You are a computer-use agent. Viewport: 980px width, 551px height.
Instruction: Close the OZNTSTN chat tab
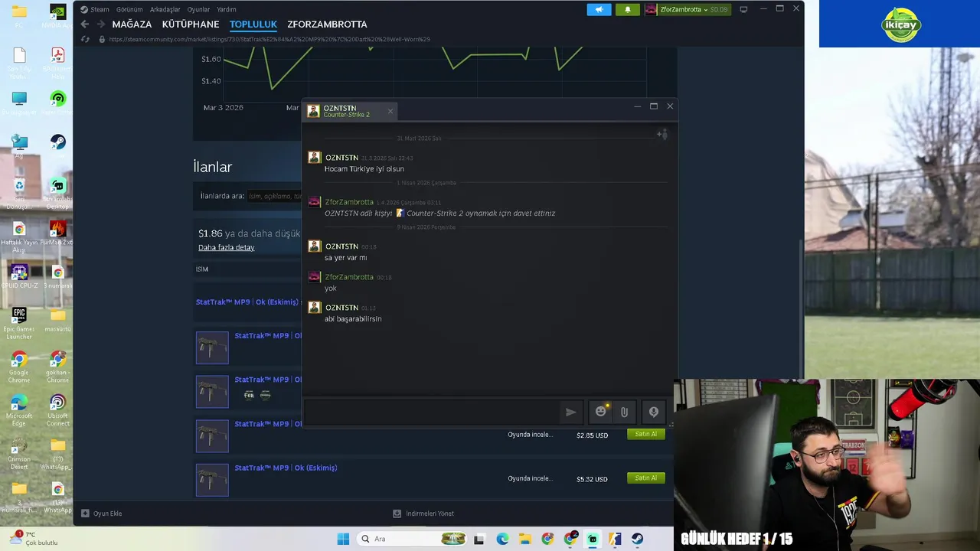click(390, 111)
